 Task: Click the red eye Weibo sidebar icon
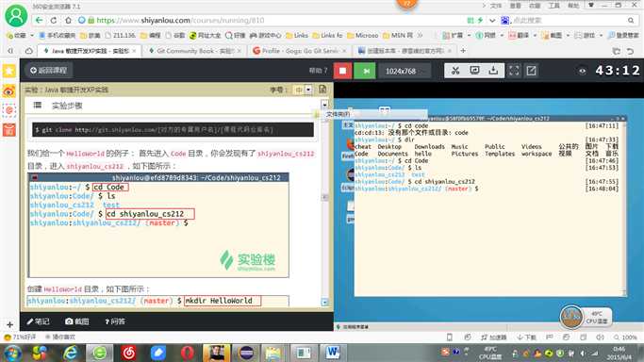(x=9, y=90)
